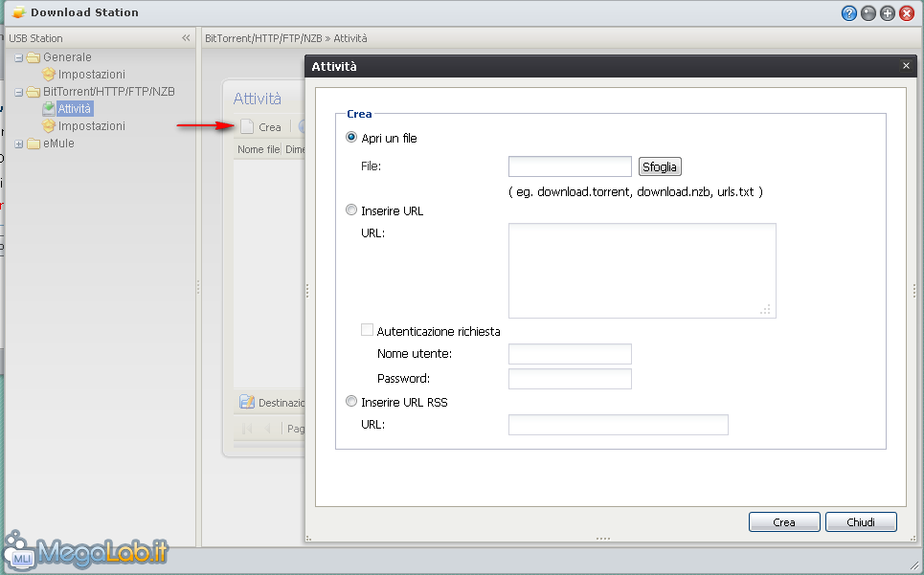The image size is (924, 575).
Task: Click the Impostazioni icon under Generale
Action: (49, 75)
